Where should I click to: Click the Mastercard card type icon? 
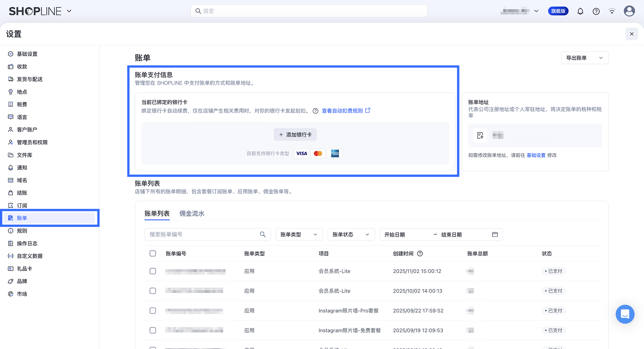[318, 153]
